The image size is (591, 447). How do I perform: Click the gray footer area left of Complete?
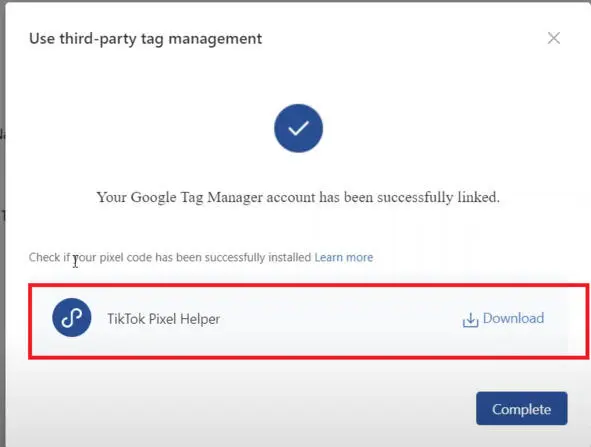click(x=241, y=409)
